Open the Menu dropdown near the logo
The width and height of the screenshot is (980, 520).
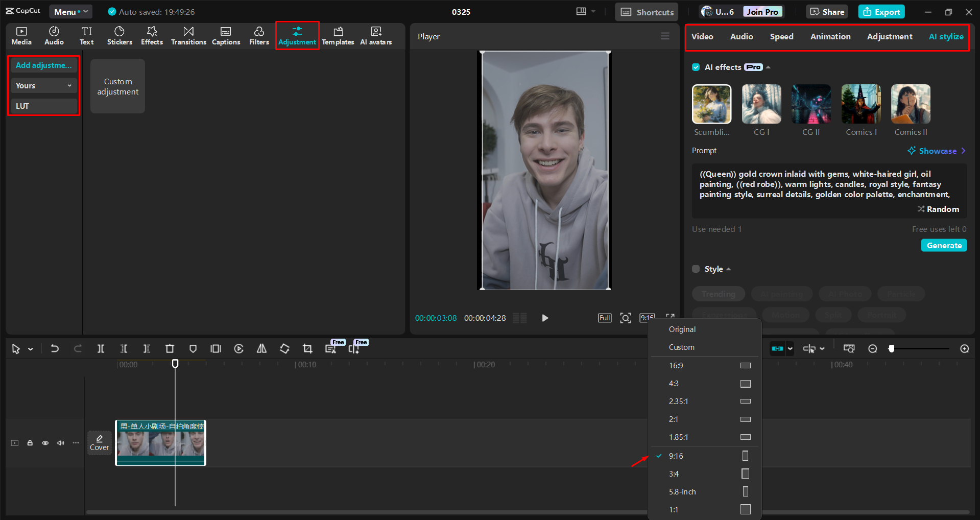[x=70, y=11]
